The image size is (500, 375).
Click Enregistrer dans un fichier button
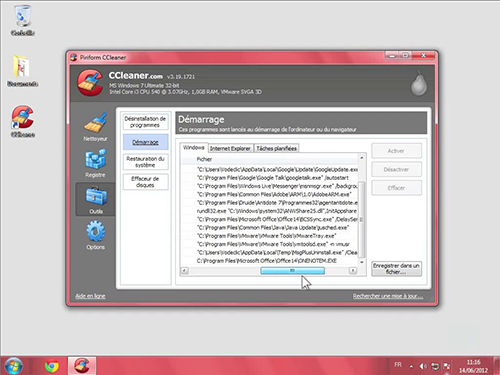coord(396,269)
